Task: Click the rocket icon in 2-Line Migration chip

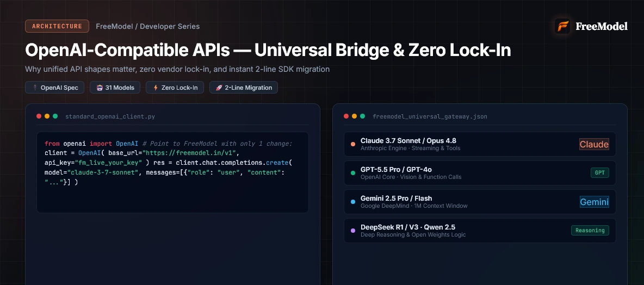Action: pos(219,88)
